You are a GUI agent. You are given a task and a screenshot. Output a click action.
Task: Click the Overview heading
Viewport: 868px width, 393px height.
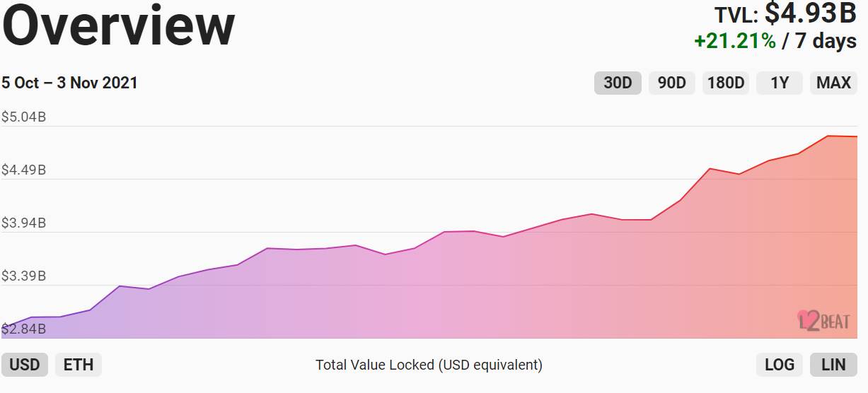pyautogui.click(x=118, y=25)
